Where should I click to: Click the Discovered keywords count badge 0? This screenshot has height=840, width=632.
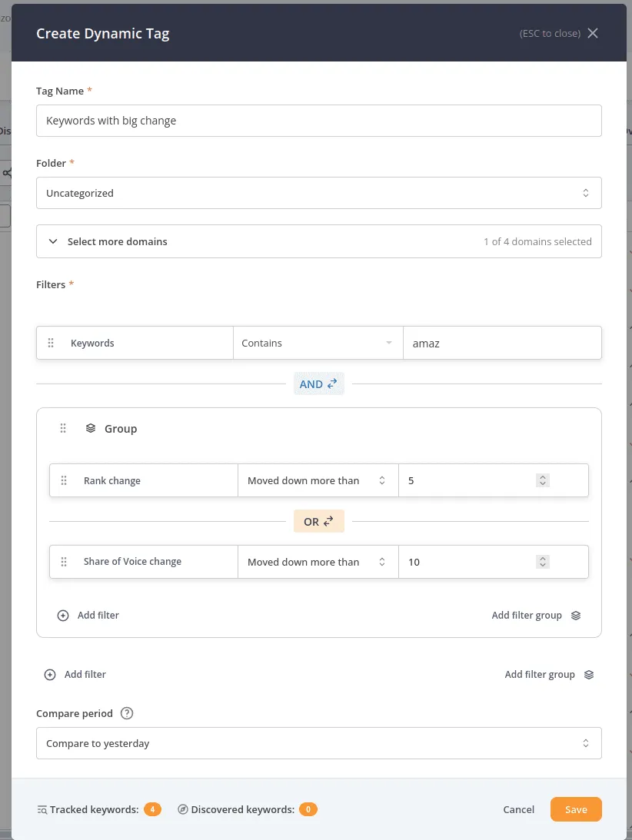coord(308,809)
